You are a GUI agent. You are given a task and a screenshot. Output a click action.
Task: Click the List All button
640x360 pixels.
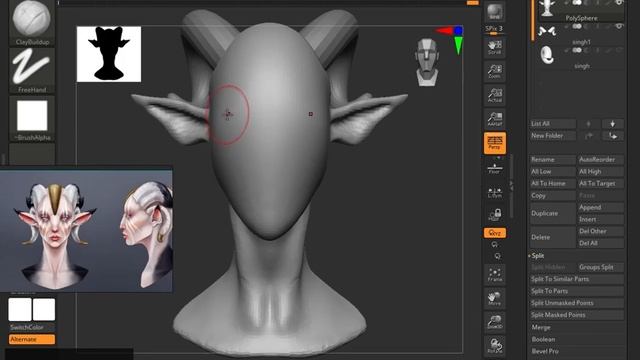[553, 124]
